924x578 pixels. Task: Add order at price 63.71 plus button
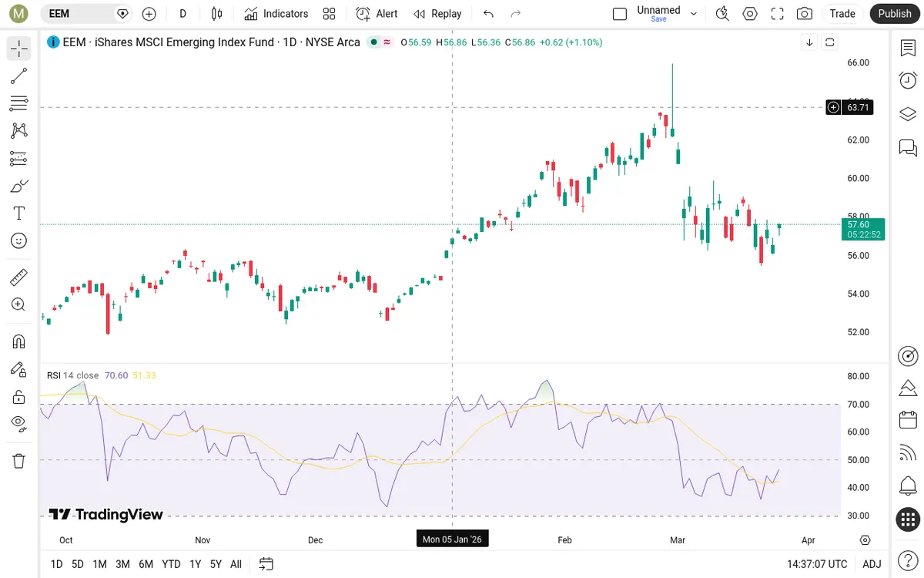coord(833,108)
